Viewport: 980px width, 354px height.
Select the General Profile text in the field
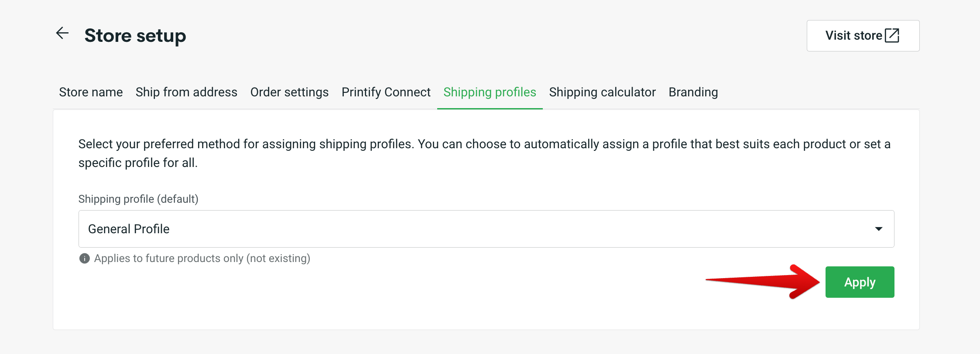[129, 228]
